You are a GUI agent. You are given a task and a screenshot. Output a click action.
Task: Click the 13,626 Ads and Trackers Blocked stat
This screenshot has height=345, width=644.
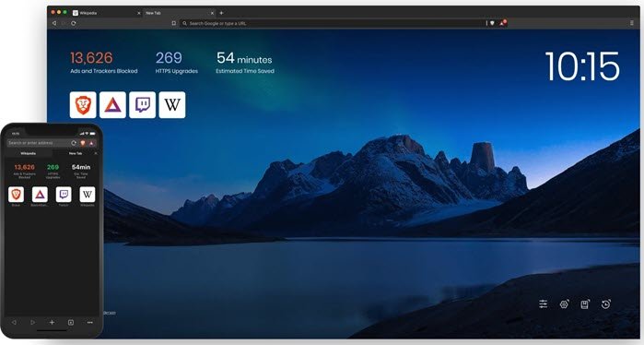[104, 63]
